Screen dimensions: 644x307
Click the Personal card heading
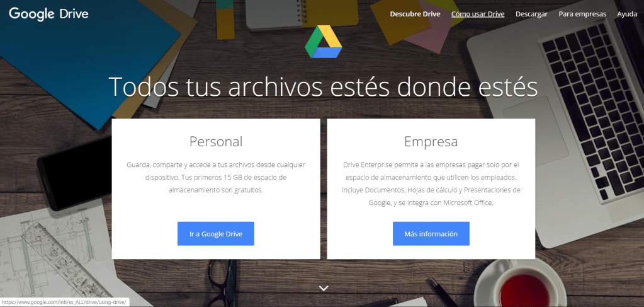point(216,142)
